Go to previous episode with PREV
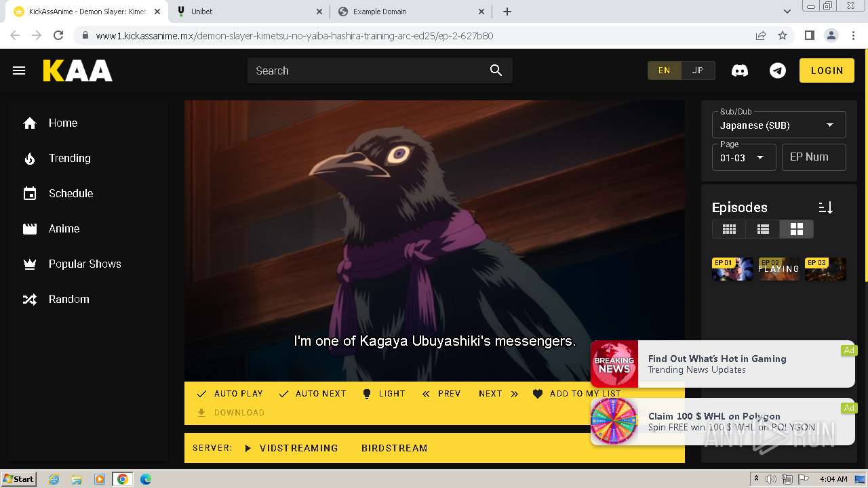The image size is (868, 488). (441, 394)
